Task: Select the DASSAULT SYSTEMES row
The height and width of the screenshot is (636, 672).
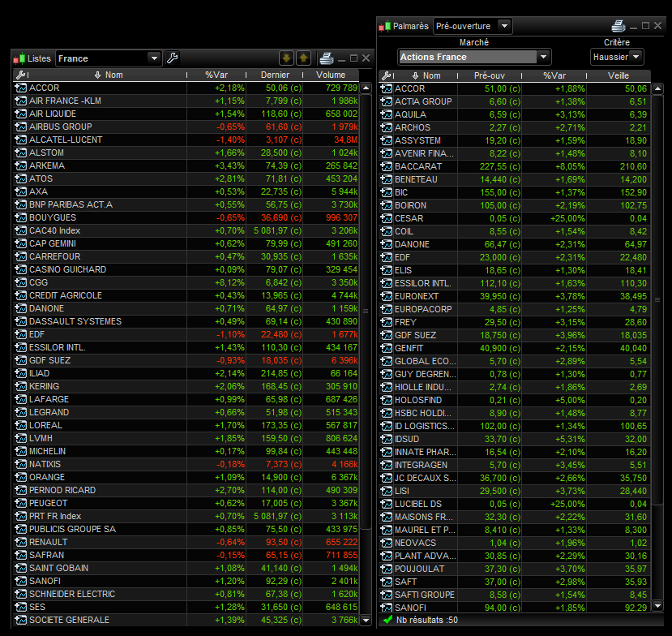Action: tap(186, 321)
